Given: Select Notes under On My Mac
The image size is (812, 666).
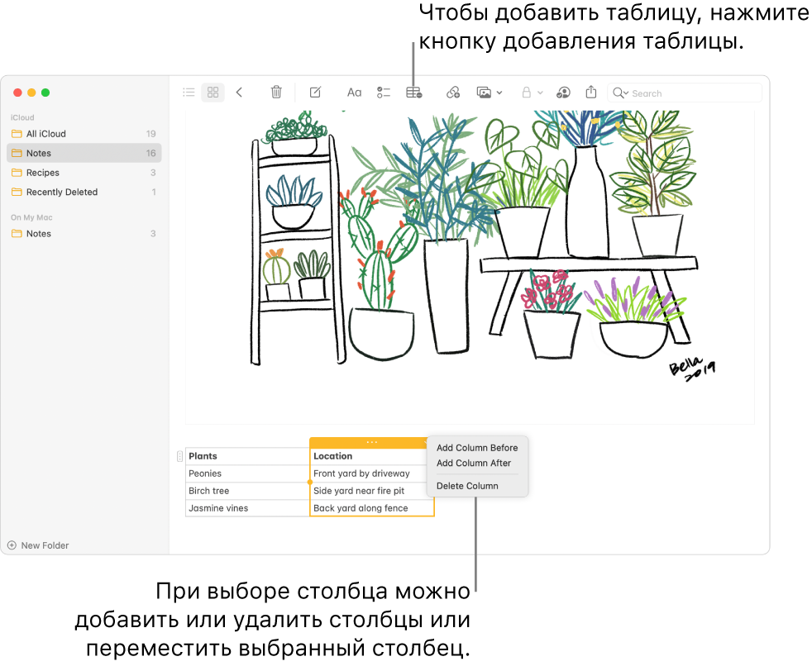Looking at the screenshot, I should (x=84, y=233).
